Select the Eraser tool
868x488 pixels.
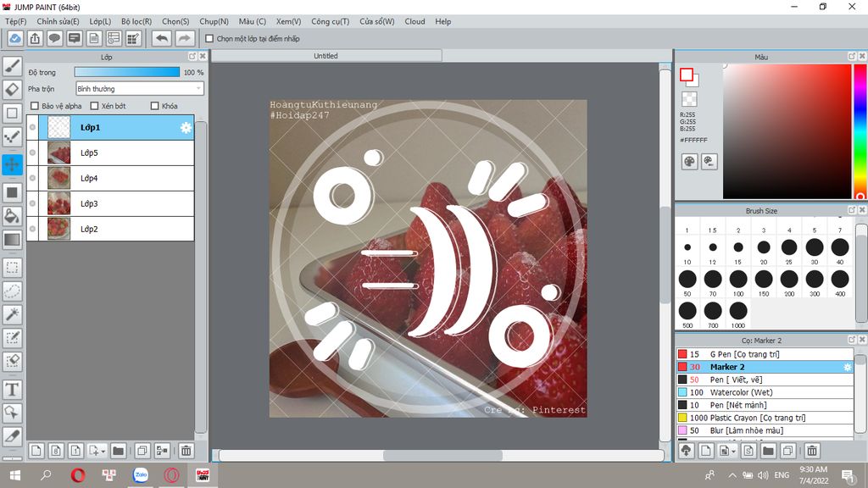click(12, 89)
